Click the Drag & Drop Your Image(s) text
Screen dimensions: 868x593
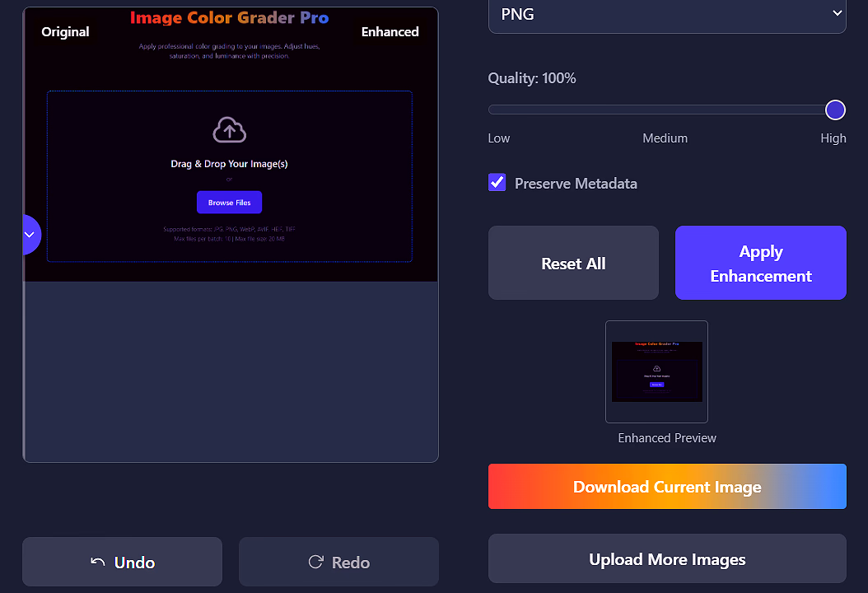point(229,164)
